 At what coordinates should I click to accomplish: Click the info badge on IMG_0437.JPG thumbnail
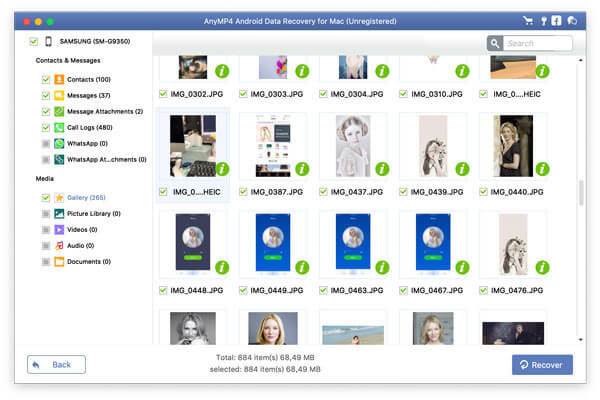coord(381,169)
